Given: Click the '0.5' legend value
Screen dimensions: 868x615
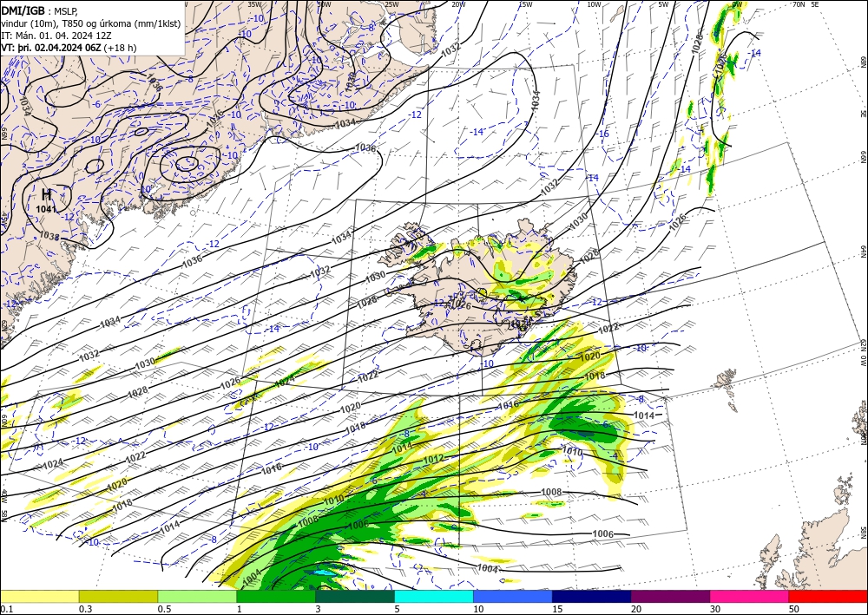Looking at the screenshot, I should point(163,609).
